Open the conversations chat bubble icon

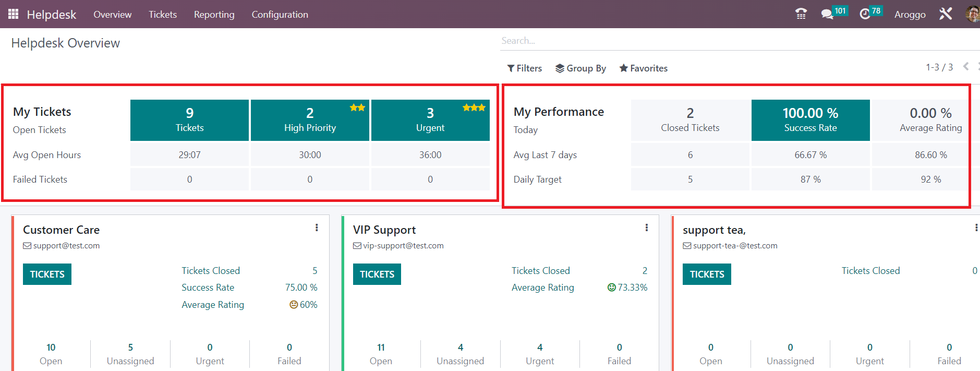[x=827, y=14]
